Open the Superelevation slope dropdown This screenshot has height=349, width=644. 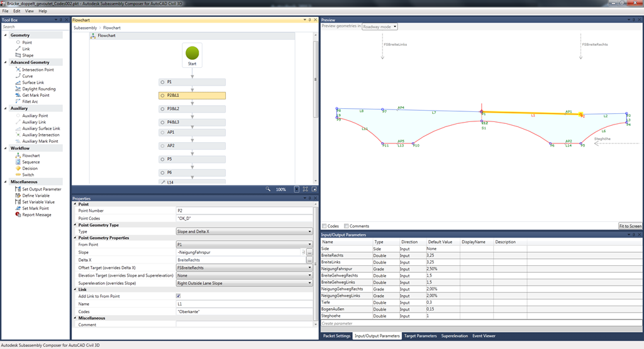pos(244,283)
